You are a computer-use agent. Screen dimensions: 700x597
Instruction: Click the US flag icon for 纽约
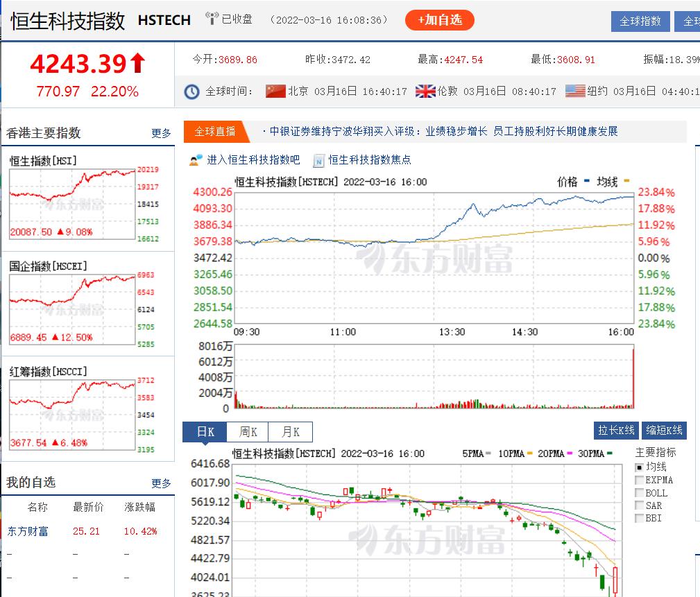[x=575, y=91]
